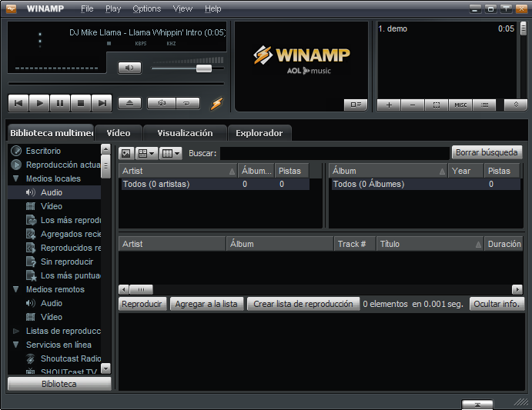This screenshot has width=532, height=410.
Task: Click the volume slider handle
Action: [204, 68]
